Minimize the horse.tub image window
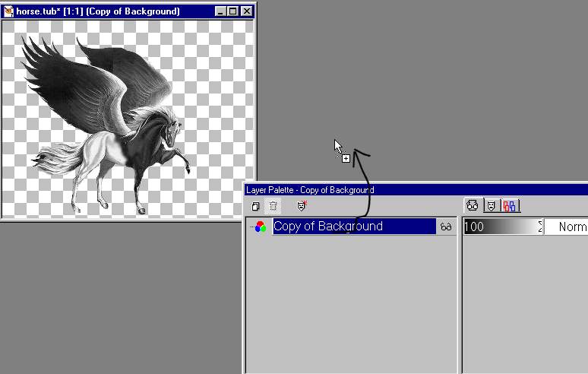588x374 pixels. pos(220,11)
